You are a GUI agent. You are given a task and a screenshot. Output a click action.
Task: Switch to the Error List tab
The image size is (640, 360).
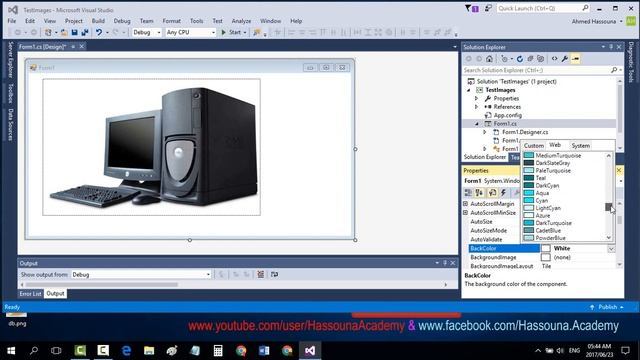pyautogui.click(x=31, y=294)
